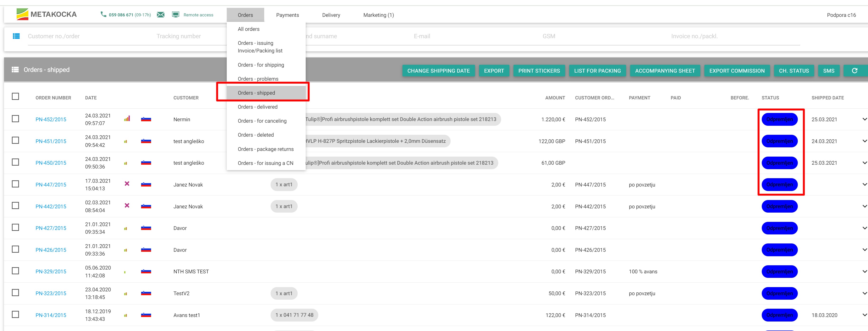Screen dimensions: 868x331
Task: Click the EXPORT COMMISSION button
Action: point(737,71)
